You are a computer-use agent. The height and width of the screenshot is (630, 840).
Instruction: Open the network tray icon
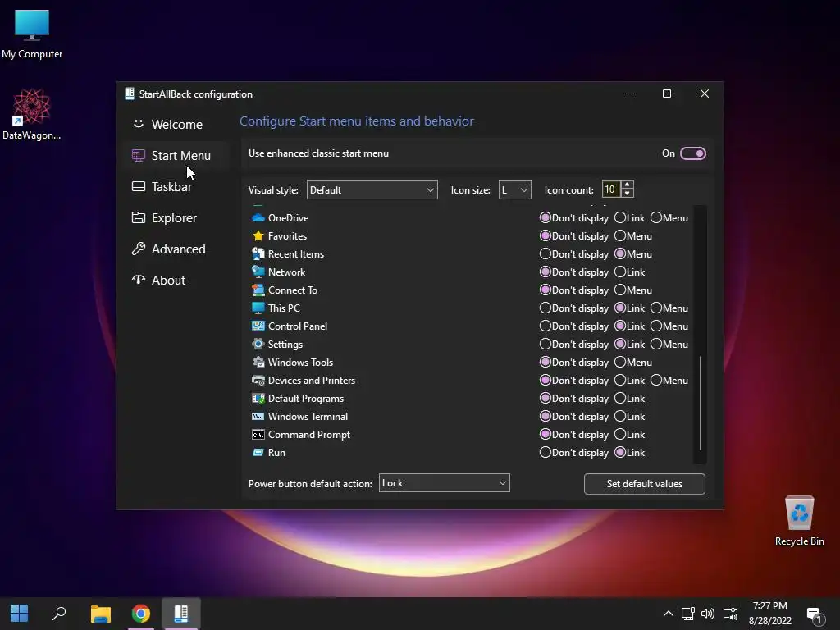(688, 614)
